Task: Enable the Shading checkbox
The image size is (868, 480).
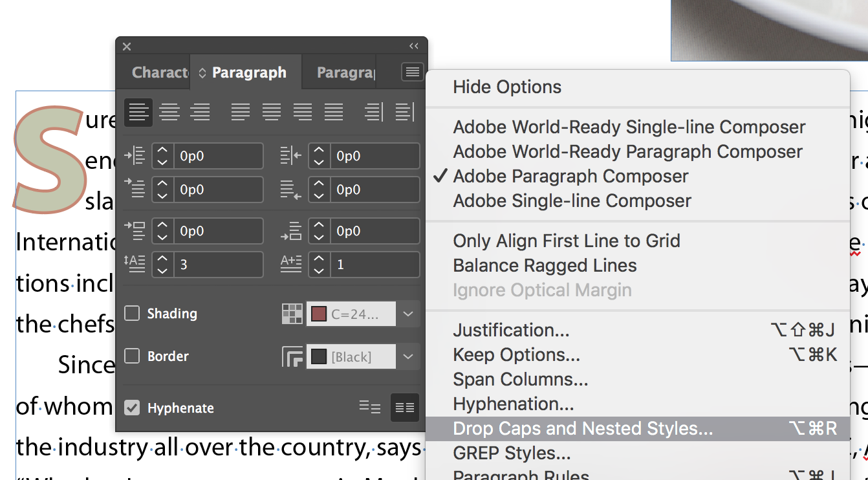Action: coord(132,314)
